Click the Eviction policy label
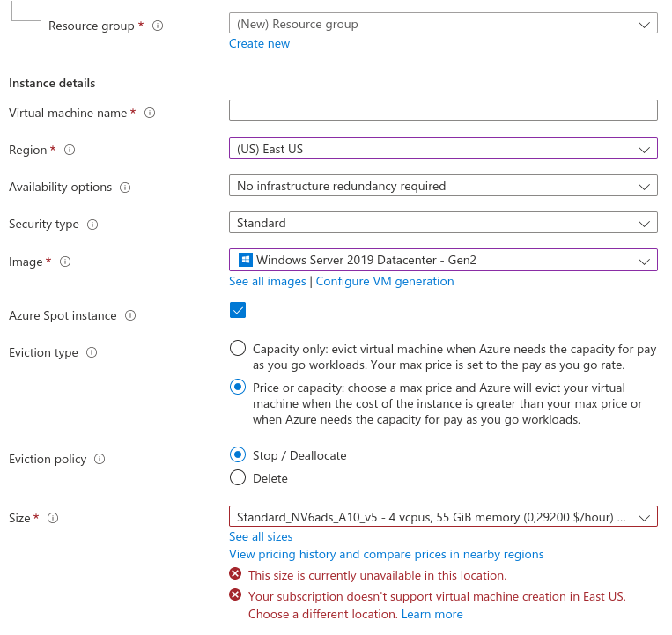 (48, 460)
